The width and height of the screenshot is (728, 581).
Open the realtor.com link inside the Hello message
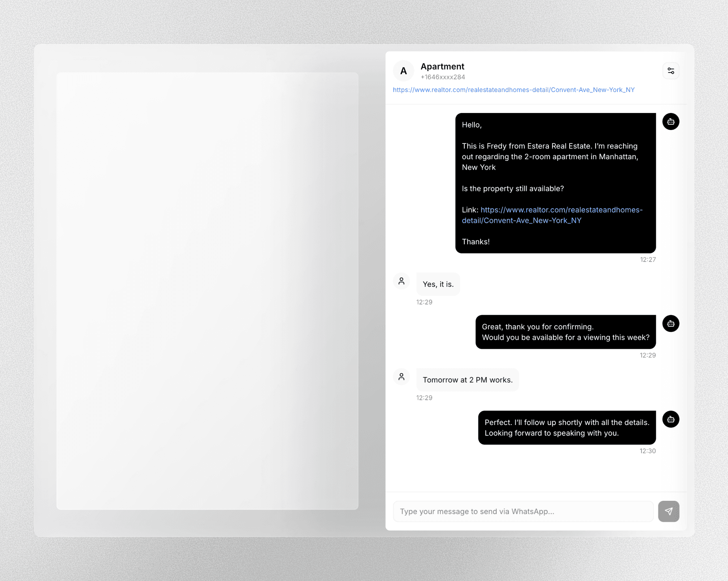point(552,215)
